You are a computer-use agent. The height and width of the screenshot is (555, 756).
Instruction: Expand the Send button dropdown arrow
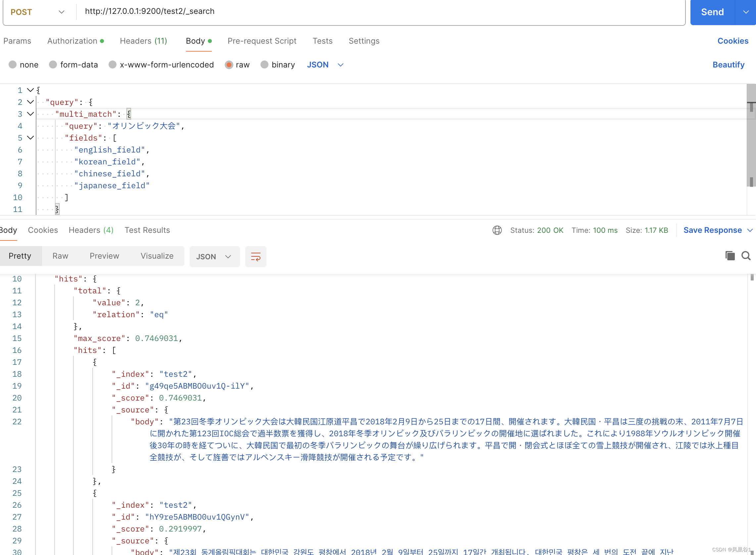746,12
